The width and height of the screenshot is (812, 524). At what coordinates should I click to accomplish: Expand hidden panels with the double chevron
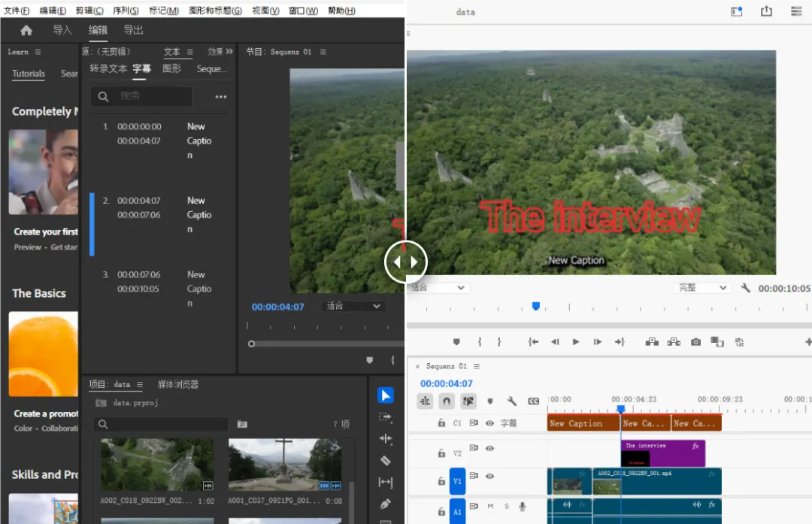(229, 52)
